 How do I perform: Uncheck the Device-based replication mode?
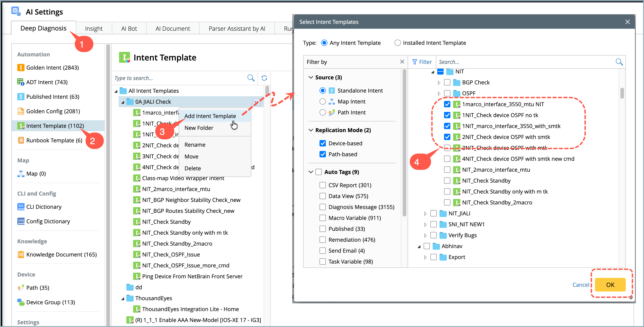point(322,143)
